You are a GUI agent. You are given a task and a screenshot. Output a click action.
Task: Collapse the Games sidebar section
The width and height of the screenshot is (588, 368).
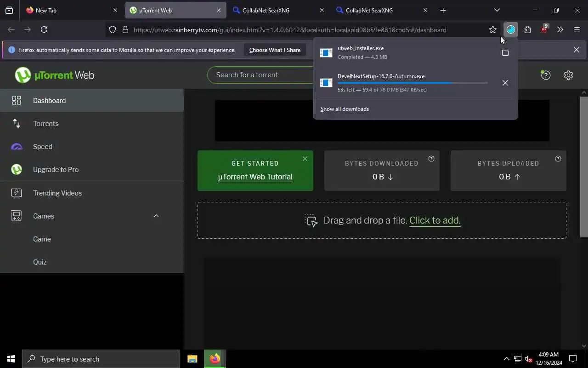click(x=156, y=216)
